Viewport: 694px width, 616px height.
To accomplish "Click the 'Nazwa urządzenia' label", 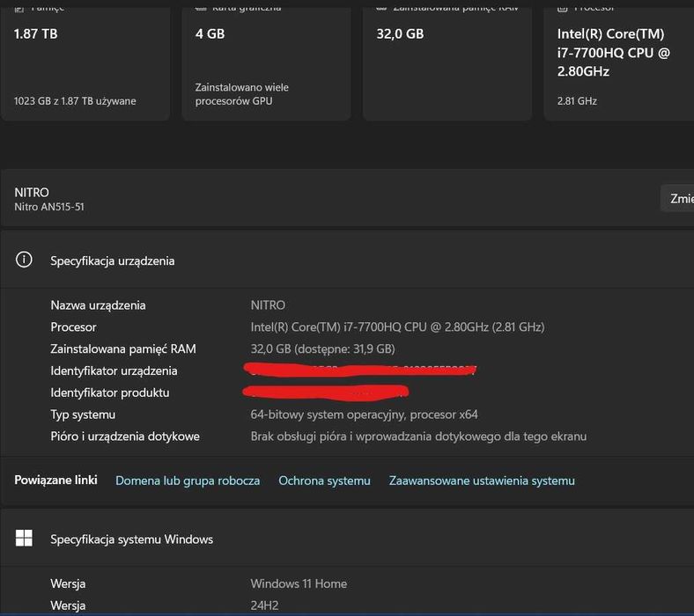I will pos(98,305).
